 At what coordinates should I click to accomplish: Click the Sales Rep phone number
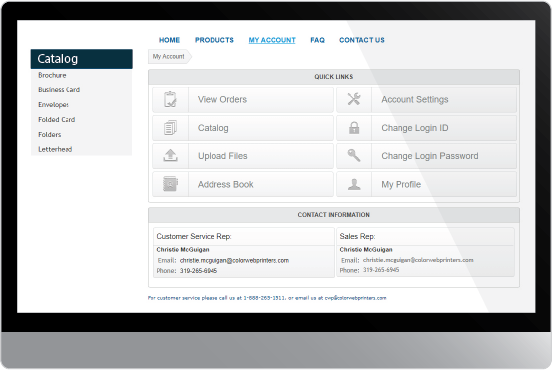pos(381,270)
